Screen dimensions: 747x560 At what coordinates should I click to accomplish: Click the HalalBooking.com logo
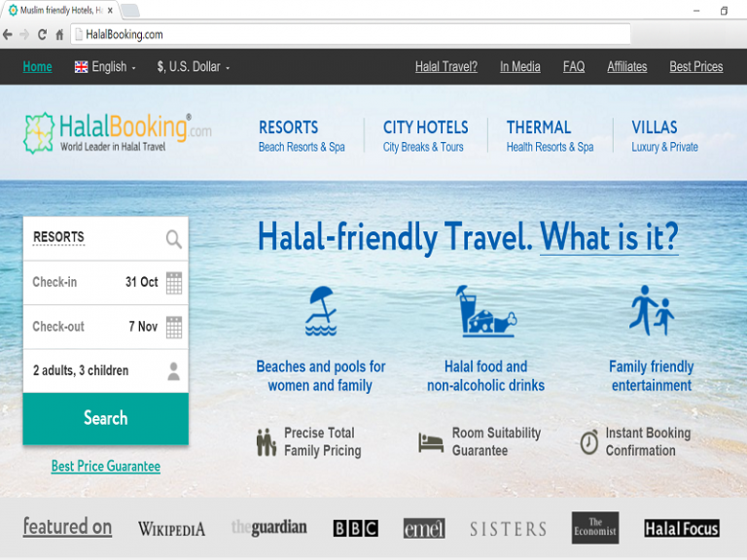118,133
